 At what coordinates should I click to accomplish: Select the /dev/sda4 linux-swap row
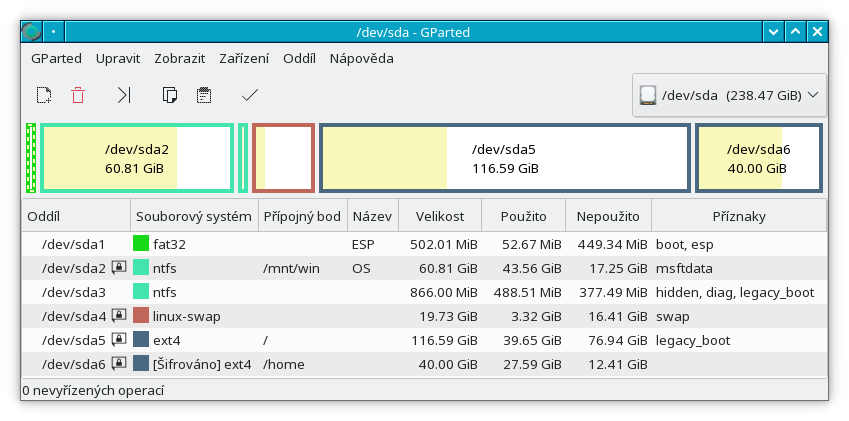pos(424,316)
